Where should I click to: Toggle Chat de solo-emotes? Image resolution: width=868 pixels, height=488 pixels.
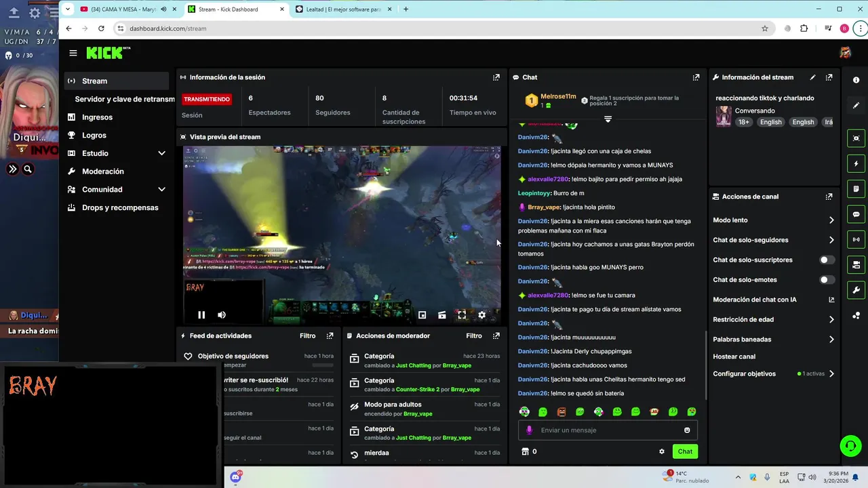click(827, 280)
